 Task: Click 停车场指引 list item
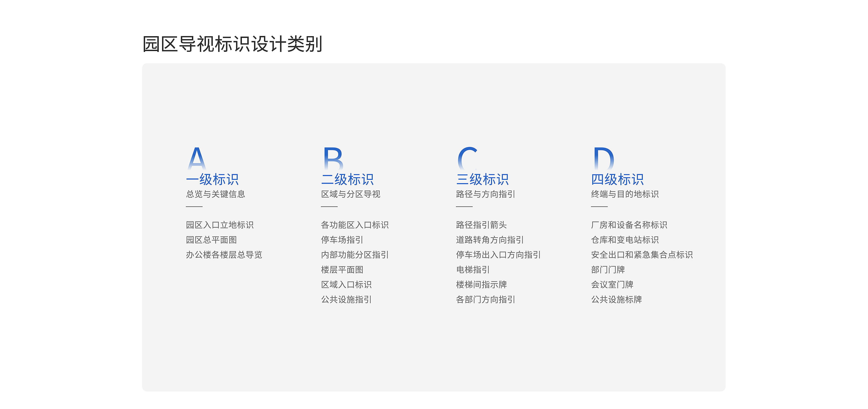point(342,240)
